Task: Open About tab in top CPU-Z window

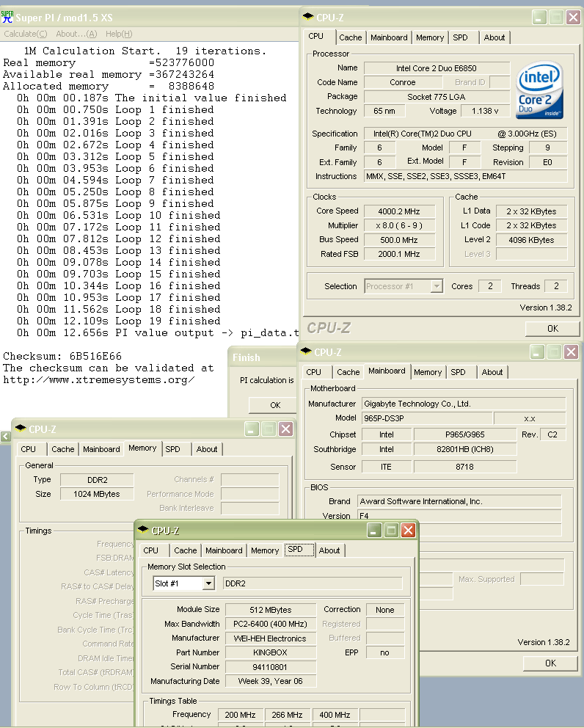Action: (494, 37)
